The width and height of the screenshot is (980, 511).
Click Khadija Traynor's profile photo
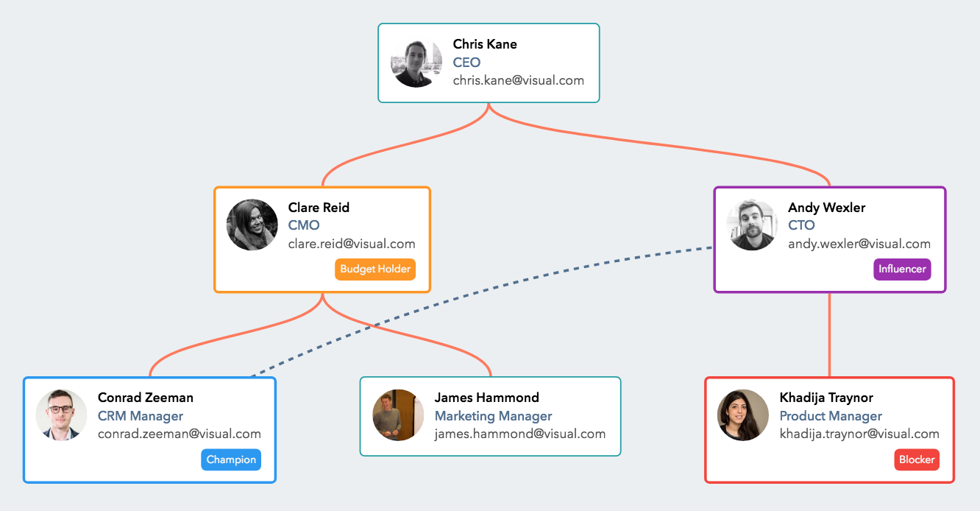tap(743, 415)
